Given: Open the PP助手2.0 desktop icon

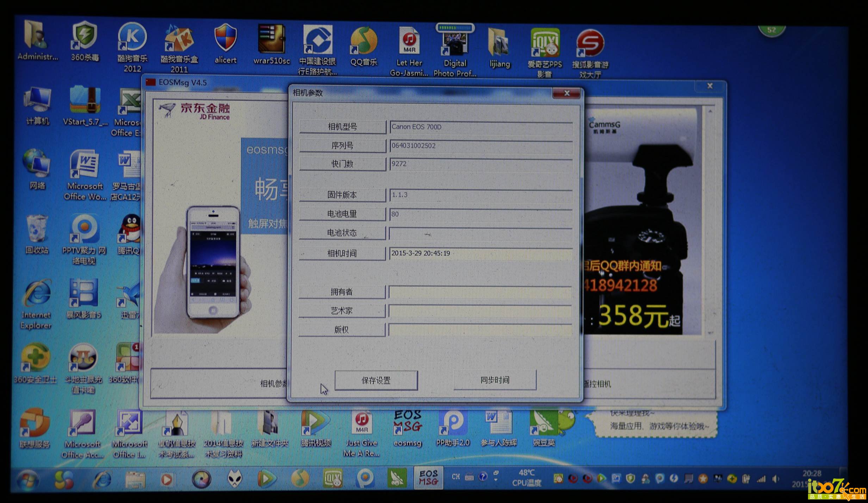Looking at the screenshot, I should 453,428.
